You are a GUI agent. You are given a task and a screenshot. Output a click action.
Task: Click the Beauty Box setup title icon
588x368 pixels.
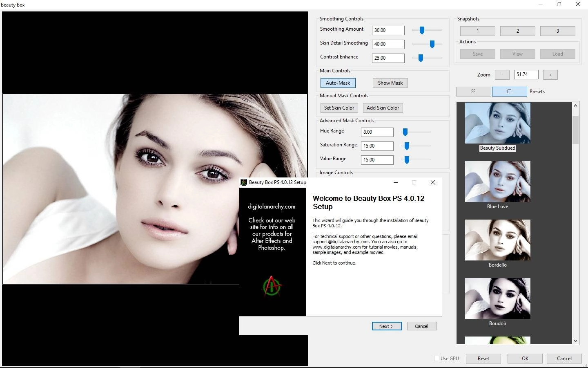(x=244, y=182)
